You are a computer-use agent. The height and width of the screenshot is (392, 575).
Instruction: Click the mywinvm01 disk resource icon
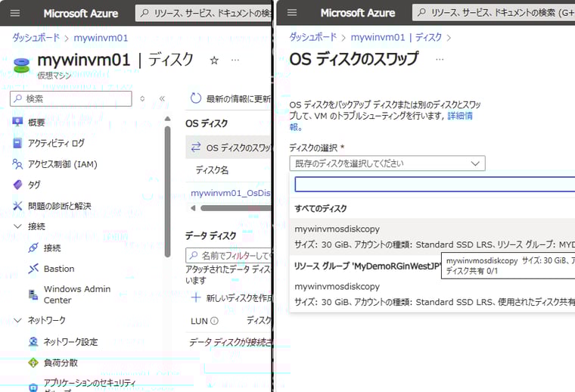[21, 65]
